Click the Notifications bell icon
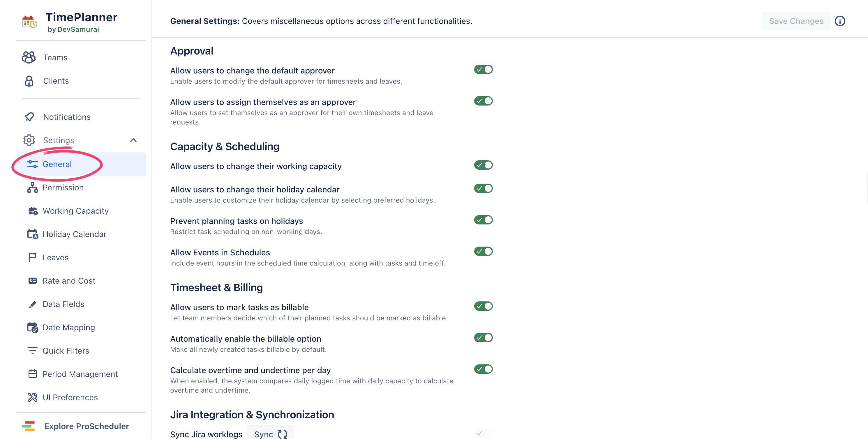 [29, 117]
